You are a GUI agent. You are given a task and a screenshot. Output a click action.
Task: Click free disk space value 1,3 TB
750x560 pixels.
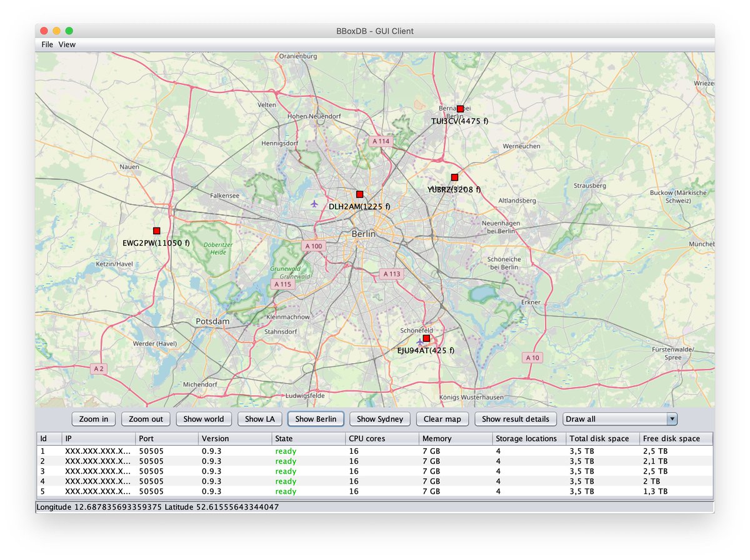(x=655, y=491)
